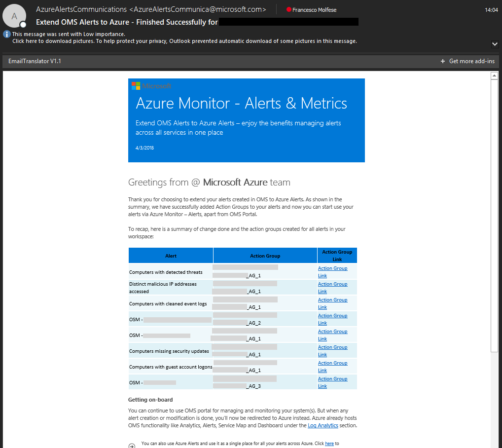Click the Action Group column header
Screen dimensions: 502x448
point(265,256)
